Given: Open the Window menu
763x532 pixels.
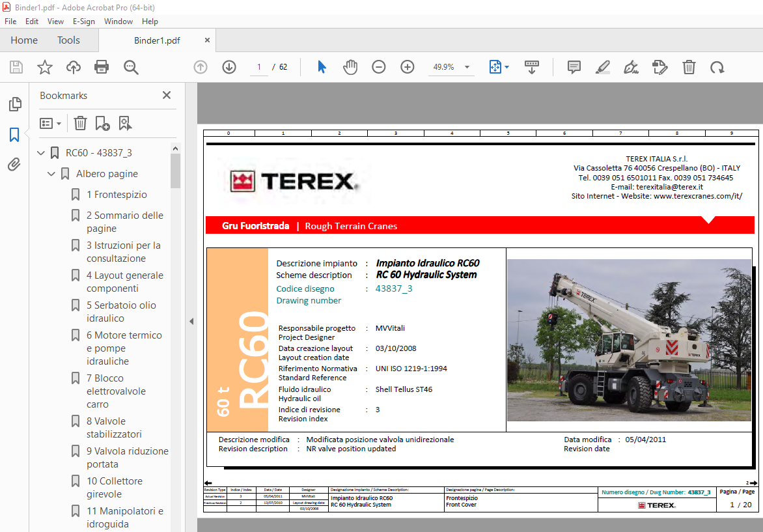Looking at the screenshot, I should (x=118, y=21).
